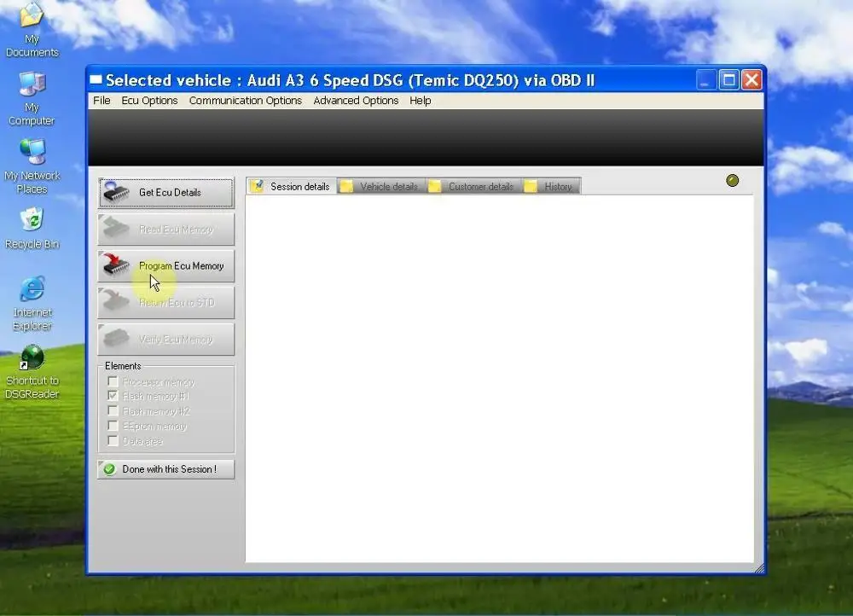Screen dimensions: 853x616
Task: Open Shortcut to DSGReader icon
Action: (32, 372)
